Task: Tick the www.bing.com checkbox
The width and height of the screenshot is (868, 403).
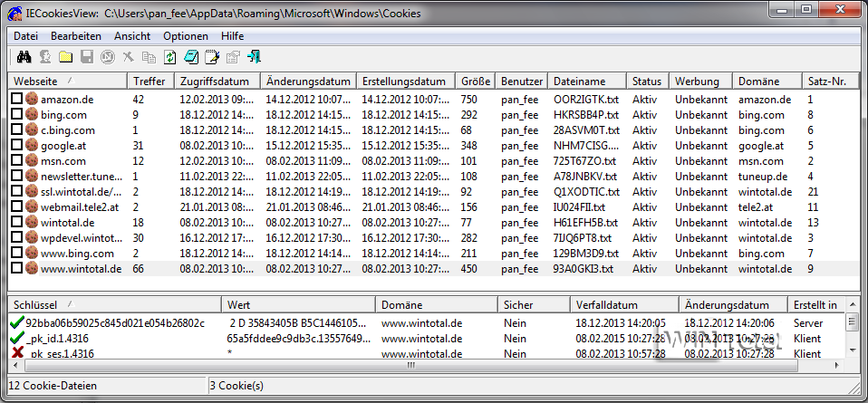Action: [16, 253]
